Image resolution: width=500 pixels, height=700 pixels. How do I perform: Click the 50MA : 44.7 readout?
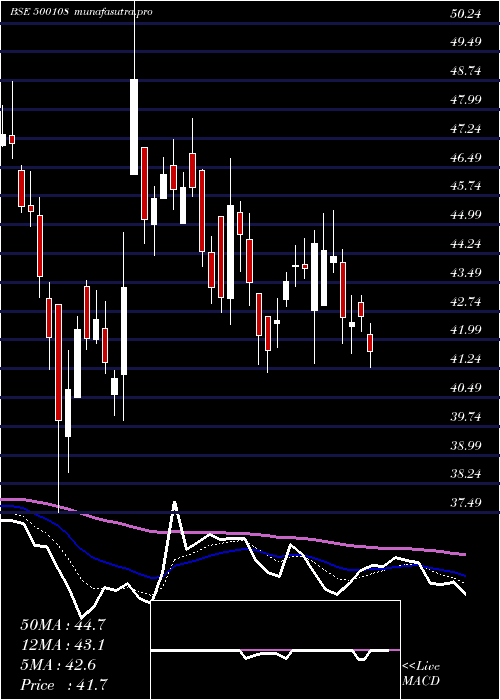63,625
